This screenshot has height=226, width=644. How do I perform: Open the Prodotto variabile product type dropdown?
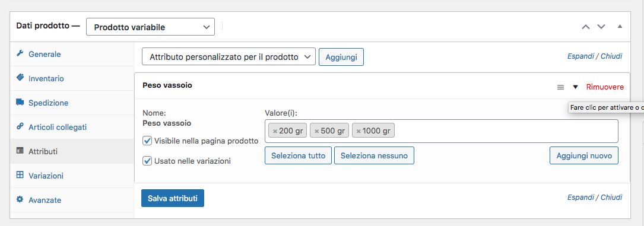[x=150, y=27]
